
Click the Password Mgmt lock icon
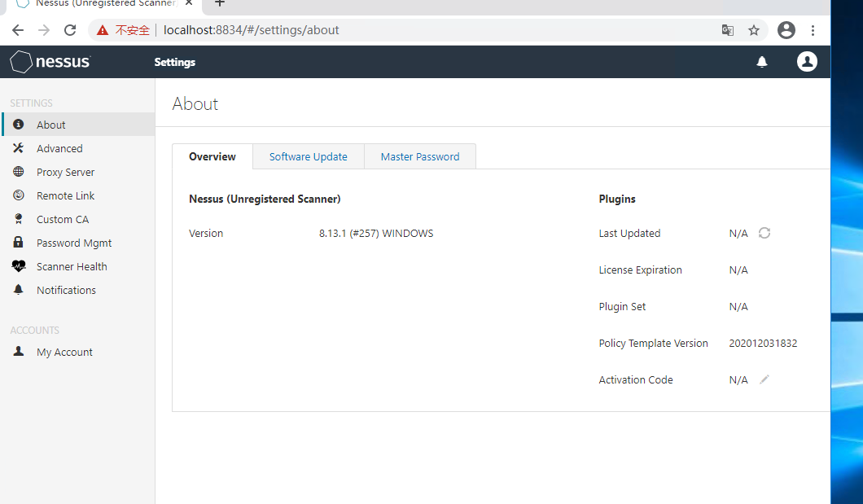coord(18,242)
